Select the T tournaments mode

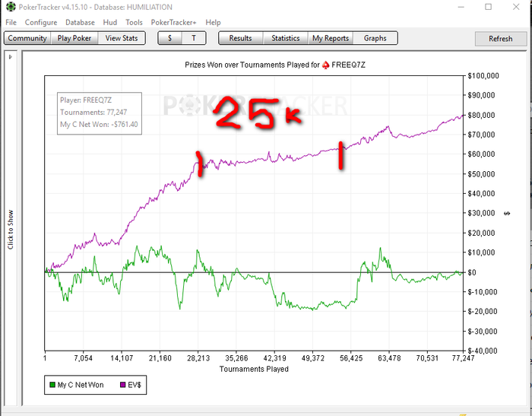click(194, 38)
